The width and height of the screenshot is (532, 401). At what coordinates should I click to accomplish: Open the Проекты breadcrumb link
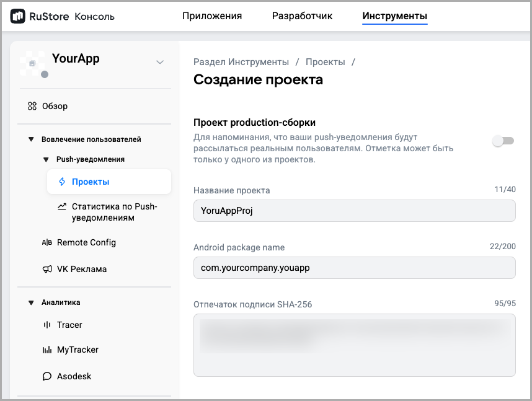325,62
